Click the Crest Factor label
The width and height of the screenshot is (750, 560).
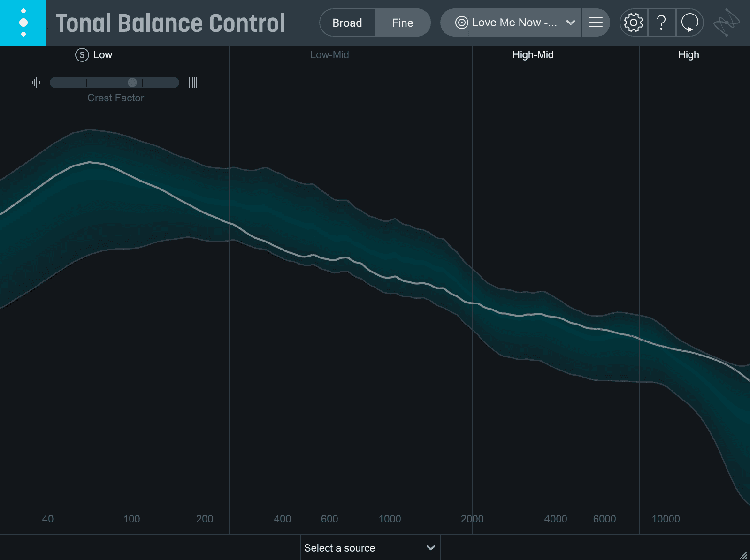tap(115, 98)
